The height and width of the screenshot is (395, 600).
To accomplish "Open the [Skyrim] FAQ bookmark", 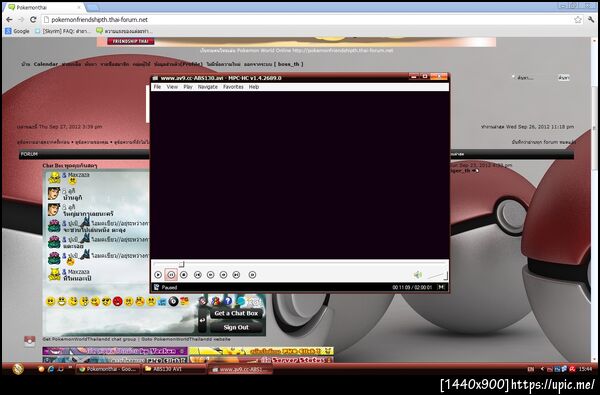I will point(63,31).
